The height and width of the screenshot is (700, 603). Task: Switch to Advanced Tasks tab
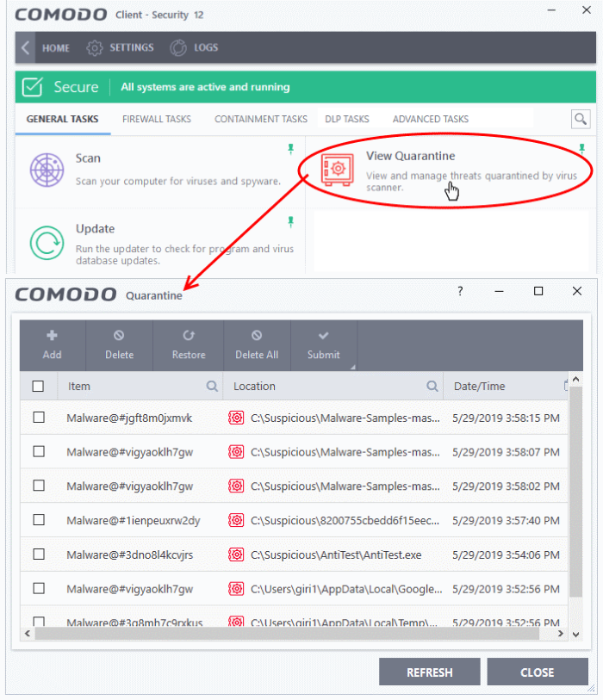point(431,119)
